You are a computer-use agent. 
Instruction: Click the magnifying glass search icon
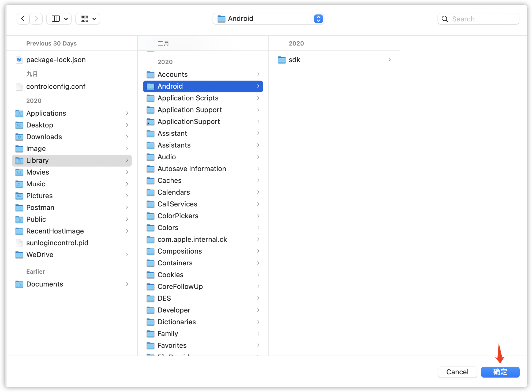(445, 19)
